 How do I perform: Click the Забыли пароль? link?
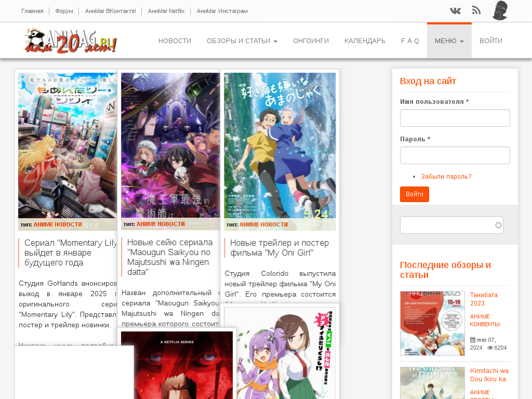tap(446, 177)
